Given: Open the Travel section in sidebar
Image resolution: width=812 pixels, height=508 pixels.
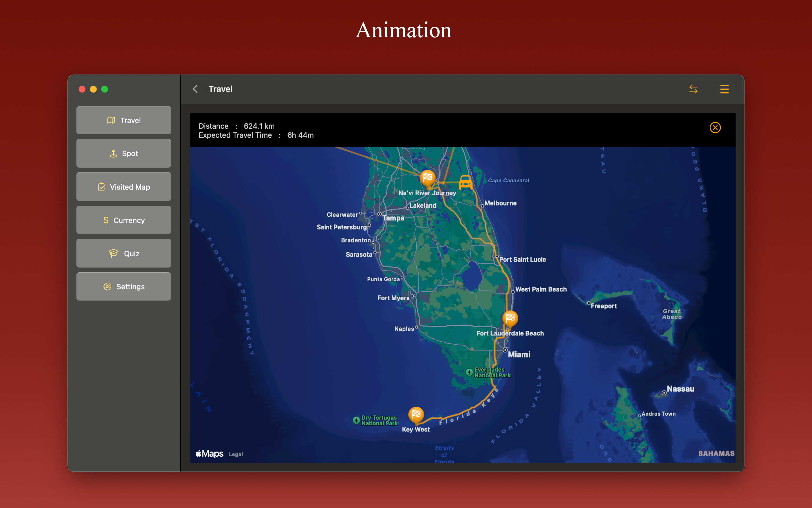Looking at the screenshot, I should pos(123,120).
